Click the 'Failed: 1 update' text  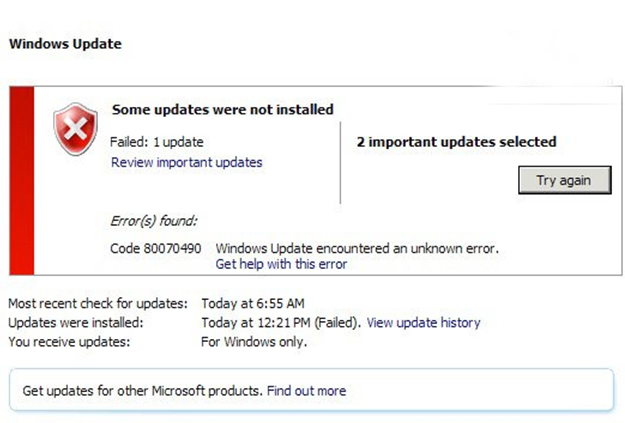pyautogui.click(x=159, y=143)
